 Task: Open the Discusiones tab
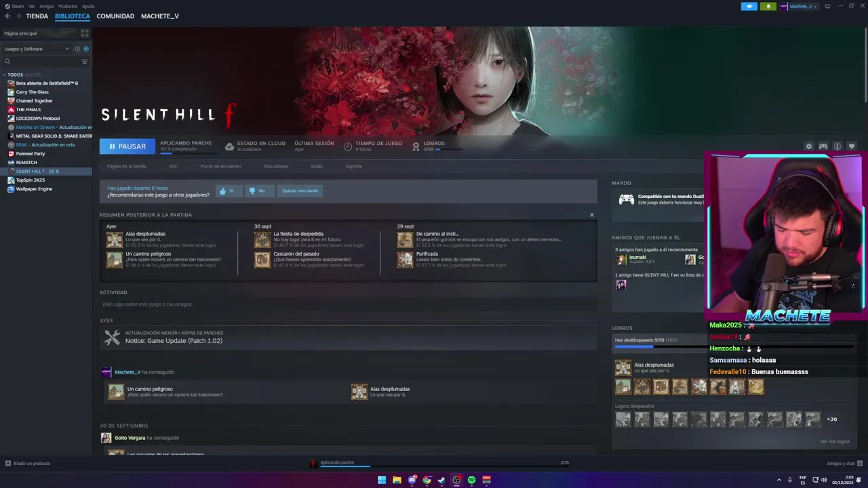(x=276, y=166)
